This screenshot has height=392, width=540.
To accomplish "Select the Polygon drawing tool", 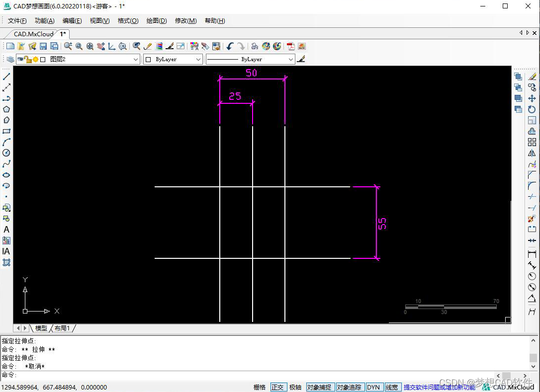I will 6,109.
